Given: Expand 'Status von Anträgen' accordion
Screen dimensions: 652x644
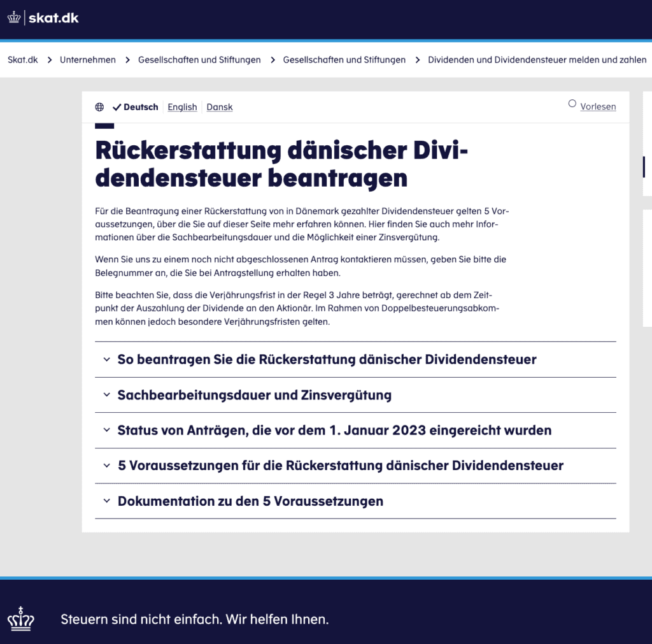Looking at the screenshot, I should 334,431.
